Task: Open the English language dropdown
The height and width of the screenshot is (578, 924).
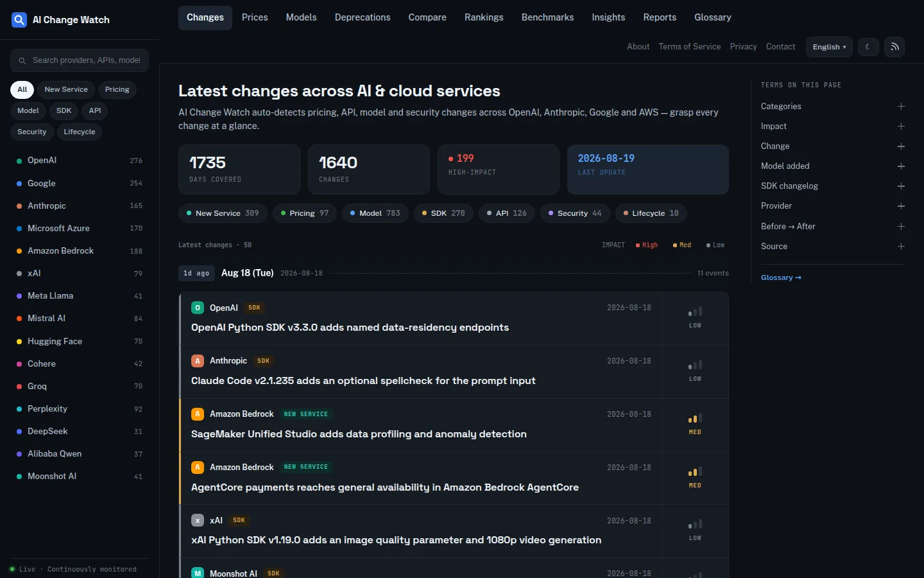Action: pos(829,47)
